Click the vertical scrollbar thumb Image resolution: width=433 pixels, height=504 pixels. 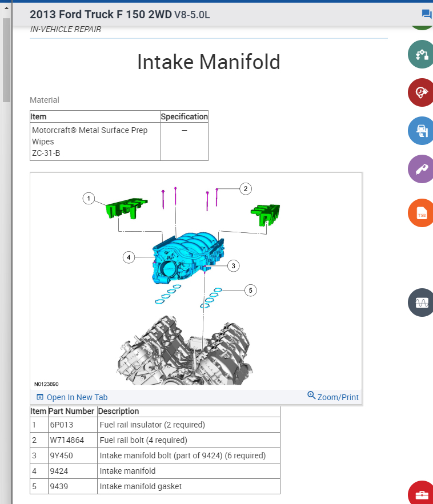[6, 60]
